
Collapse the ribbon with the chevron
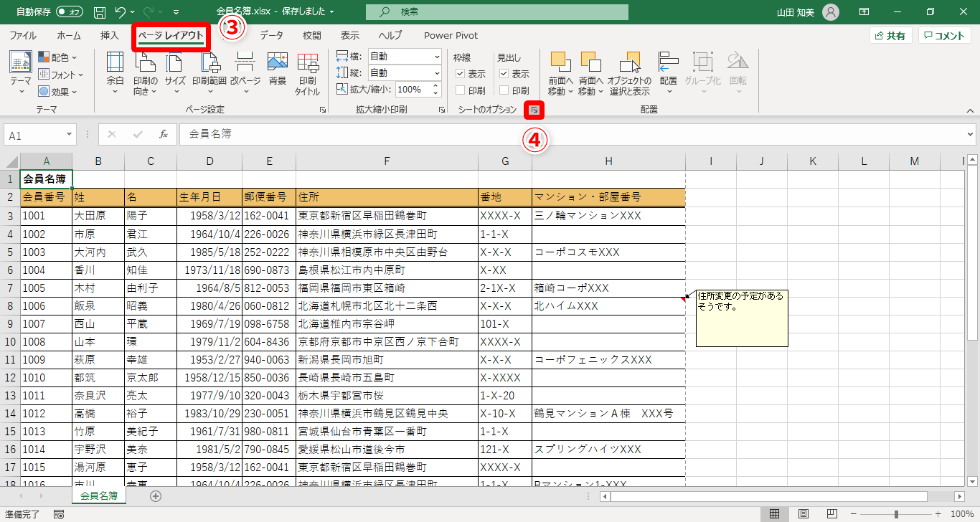(x=970, y=110)
